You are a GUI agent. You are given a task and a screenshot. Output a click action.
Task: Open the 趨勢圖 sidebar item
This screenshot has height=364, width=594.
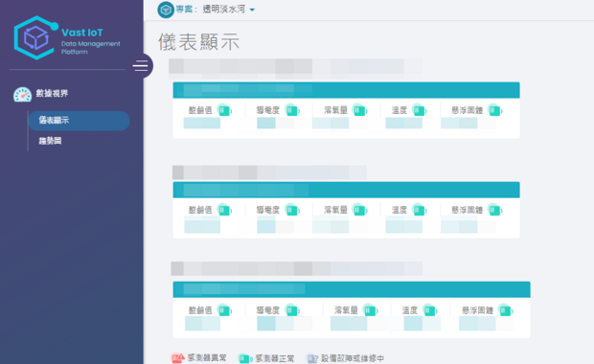pyautogui.click(x=50, y=141)
